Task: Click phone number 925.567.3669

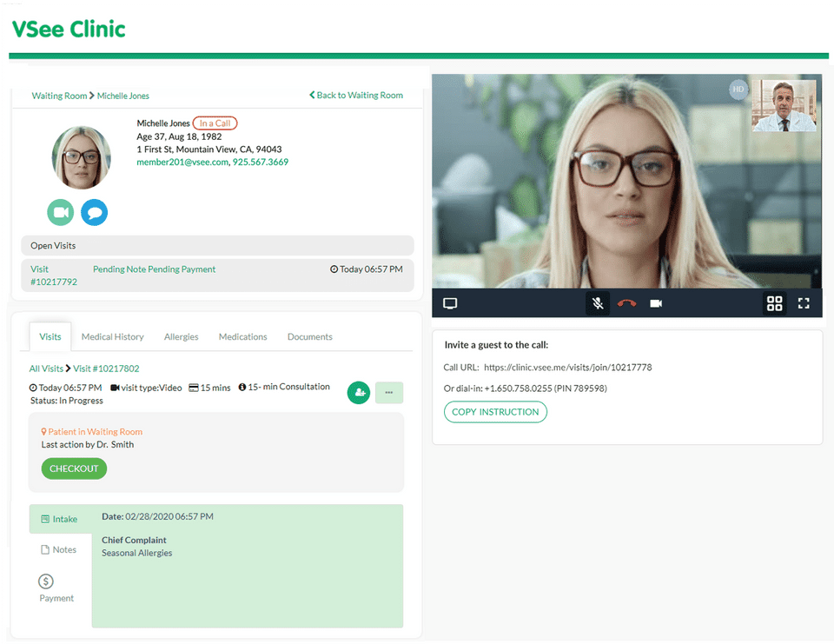Action: coord(260,163)
